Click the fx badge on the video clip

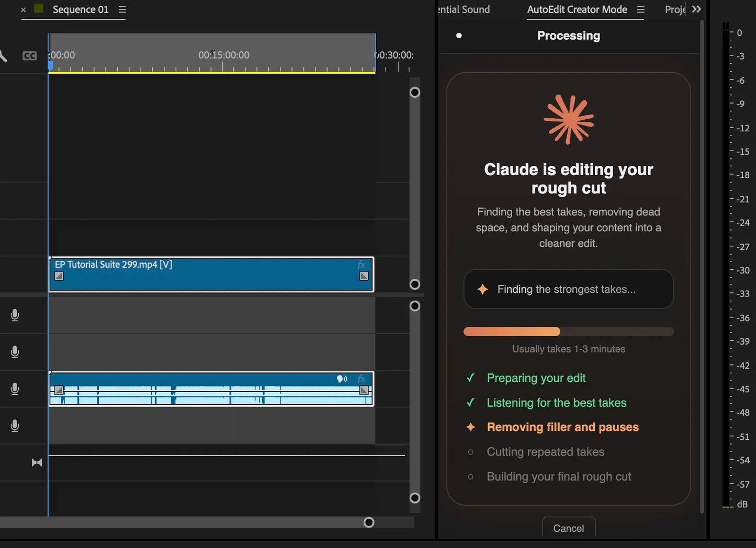[362, 265]
